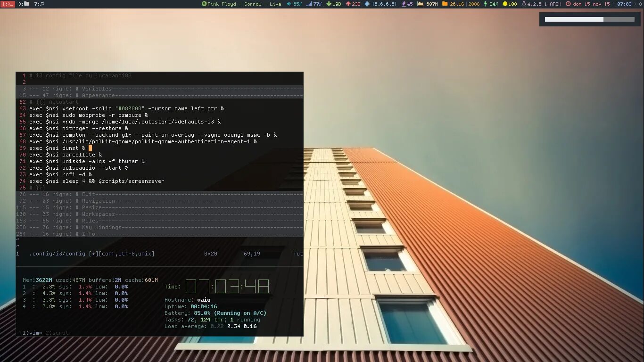Screen dimensions: 644x362
Task: Click the 69,19 cursor position in status line
Action: (252, 254)
